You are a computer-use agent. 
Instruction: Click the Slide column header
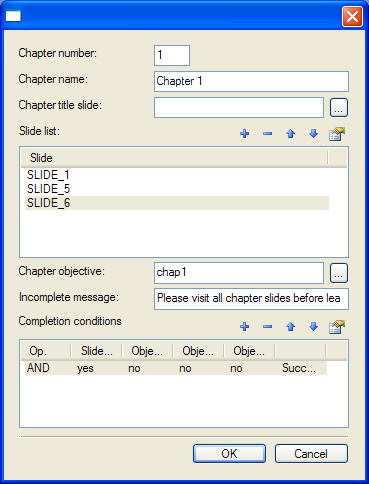pos(175,158)
